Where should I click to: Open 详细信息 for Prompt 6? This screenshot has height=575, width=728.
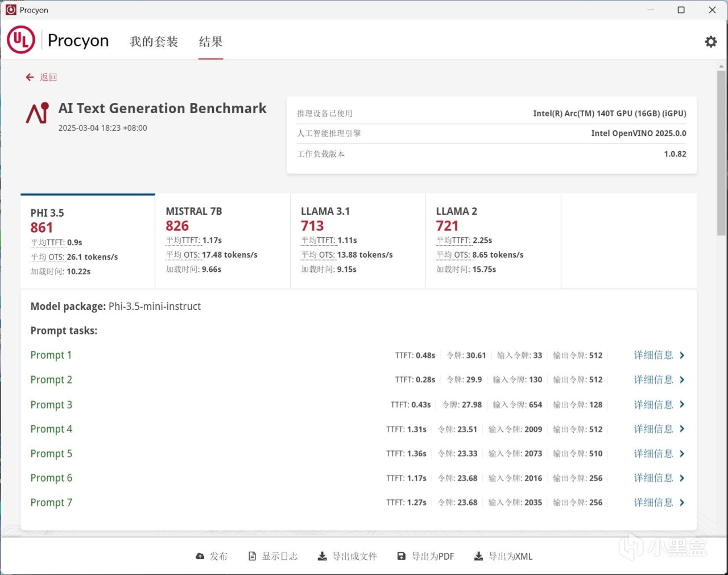653,478
